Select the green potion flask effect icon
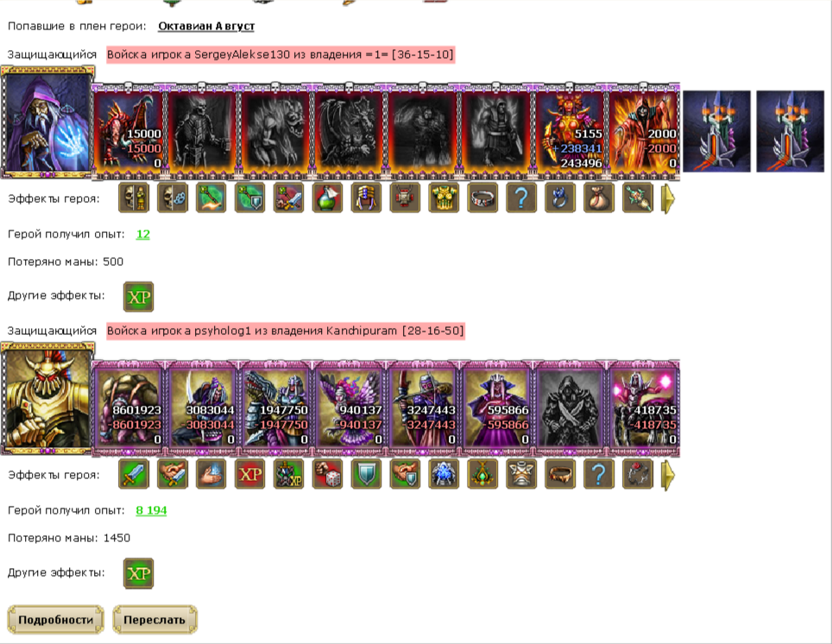Image resolution: width=832 pixels, height=644 pixels. tap(327, 198)
